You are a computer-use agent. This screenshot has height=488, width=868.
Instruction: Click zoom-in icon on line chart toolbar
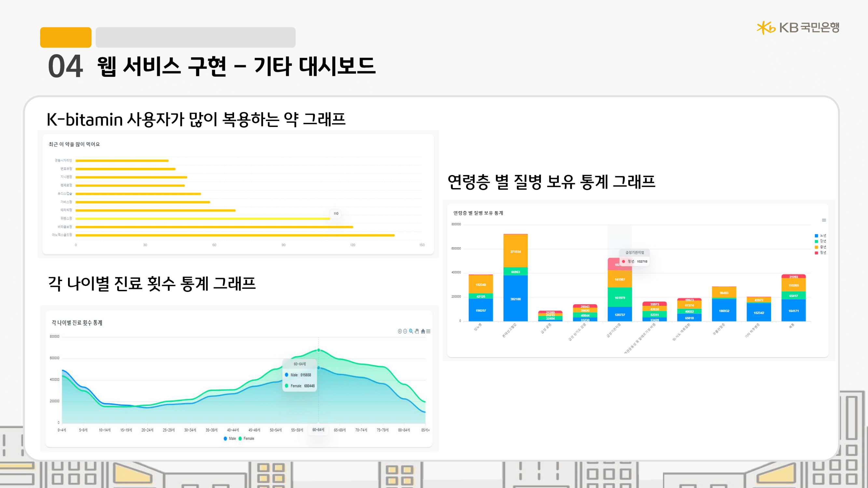(400, 332)
